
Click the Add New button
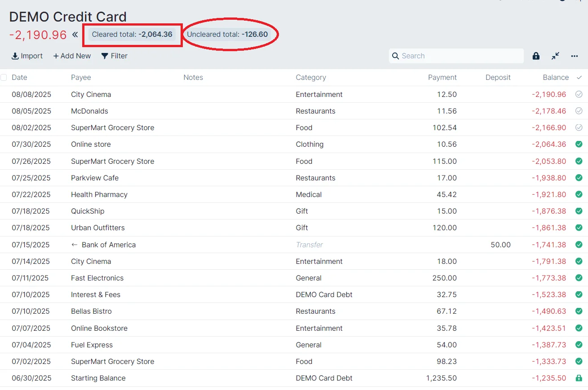point(72,56)
